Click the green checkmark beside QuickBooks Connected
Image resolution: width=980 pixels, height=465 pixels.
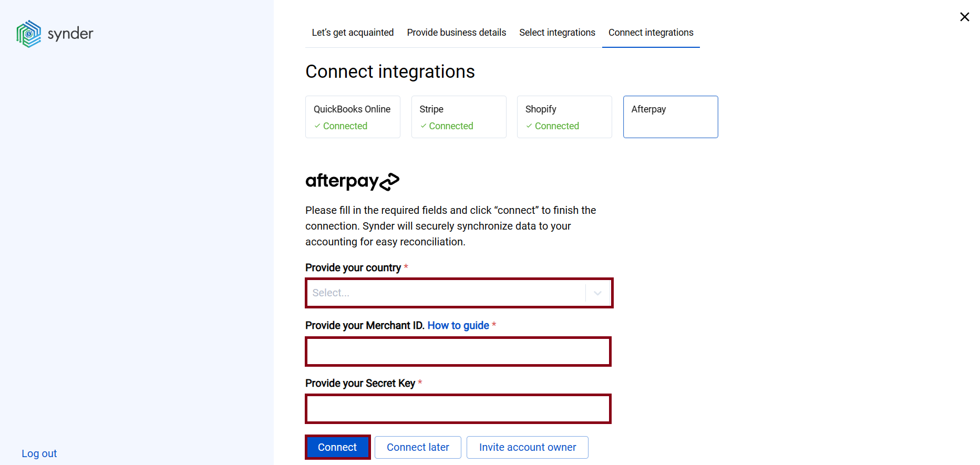[317, 126]
